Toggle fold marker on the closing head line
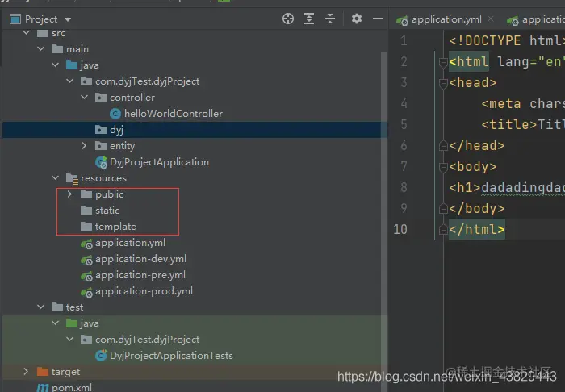Image resolution: width=565 pixels, height=392 pixels. pyautogui.click(x=443, y=146)
